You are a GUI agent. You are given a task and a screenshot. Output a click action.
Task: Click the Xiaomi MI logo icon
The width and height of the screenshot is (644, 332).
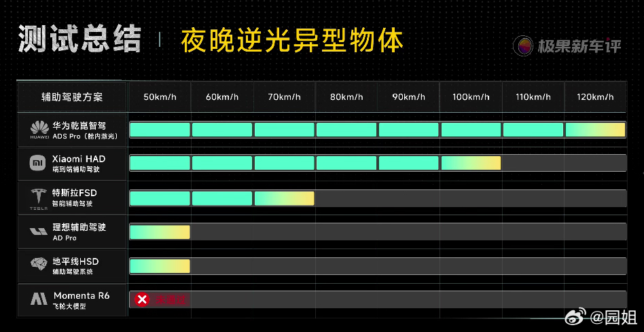[x=38, y=164]
